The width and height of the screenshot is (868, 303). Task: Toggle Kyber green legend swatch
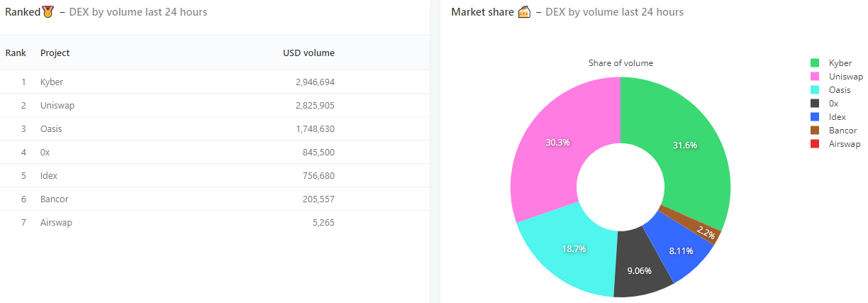click(x=815, y=63)
